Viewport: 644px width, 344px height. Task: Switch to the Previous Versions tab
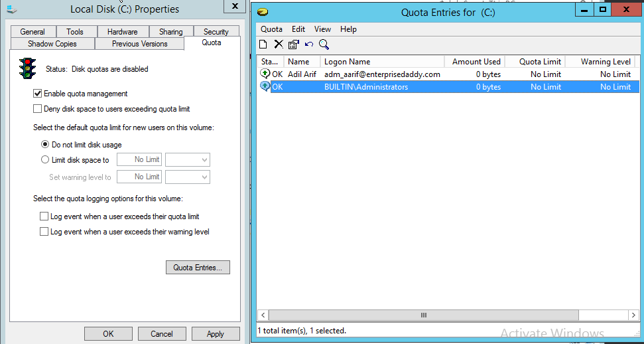point(140,44)
